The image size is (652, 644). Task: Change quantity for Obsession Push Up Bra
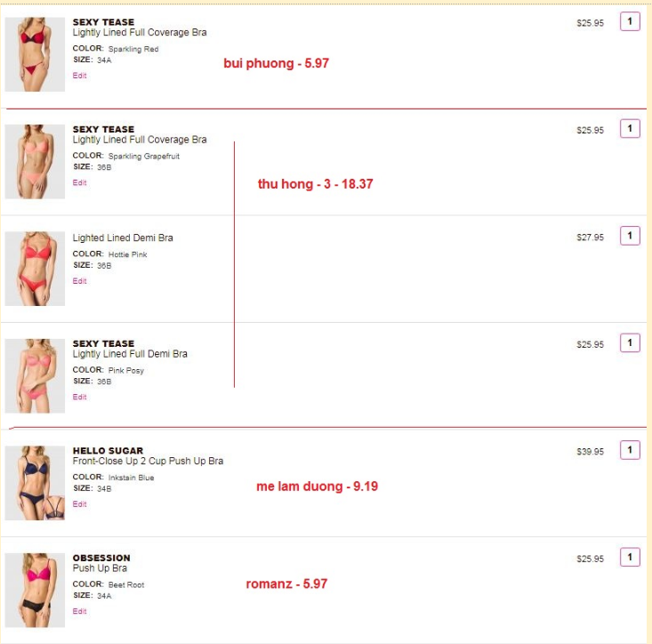pos(630,557)
